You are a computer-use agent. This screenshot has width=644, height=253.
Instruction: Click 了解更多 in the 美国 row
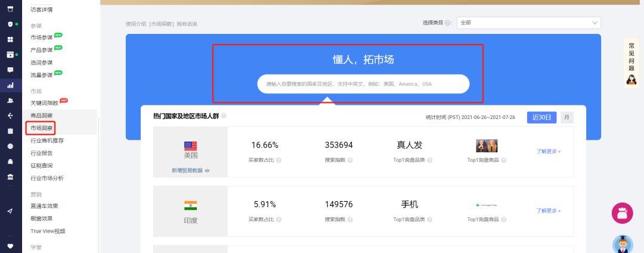(x=549, y=151)
